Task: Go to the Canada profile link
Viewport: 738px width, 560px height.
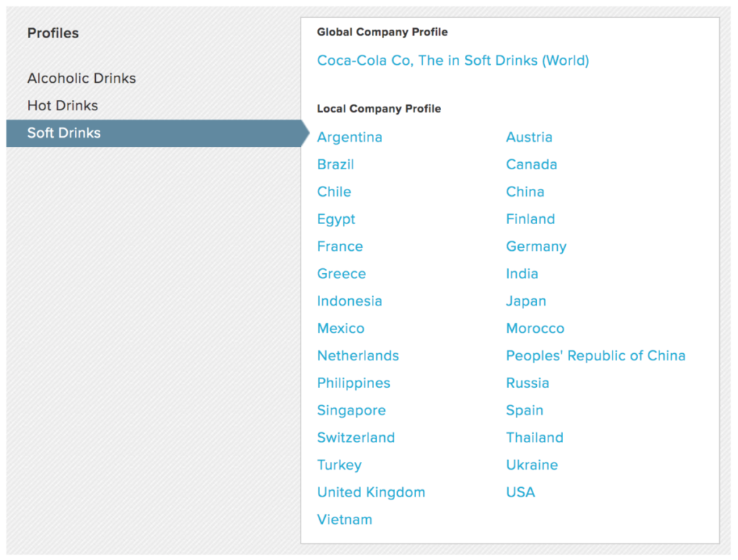Action: coord(531,164)
